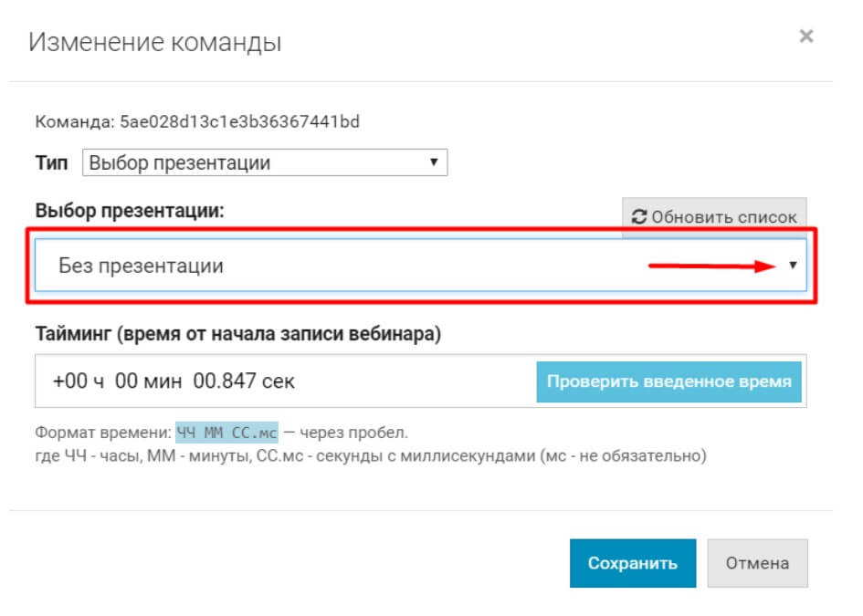This screenshot has width=863, height=616.
Task: Save changes with the Сохранить button
Action: click(x=632, y=563)
